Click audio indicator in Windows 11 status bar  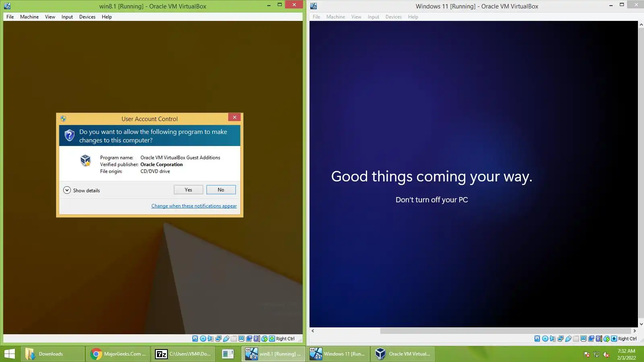coord(553,339)
